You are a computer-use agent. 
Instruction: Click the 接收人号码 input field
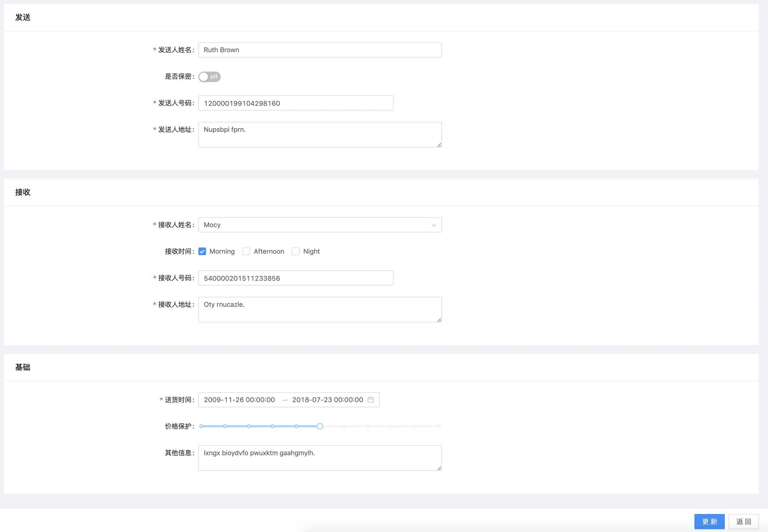click(296, 278)
